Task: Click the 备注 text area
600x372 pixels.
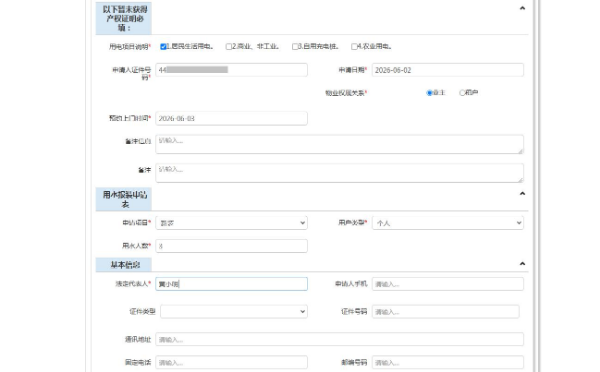Action: click(x=339, y=173)
